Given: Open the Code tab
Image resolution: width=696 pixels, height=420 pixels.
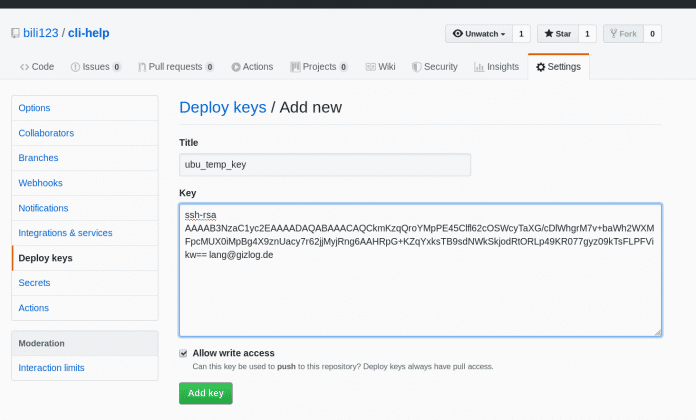Looking at the screenshot, I should click(x=37, y=67).
